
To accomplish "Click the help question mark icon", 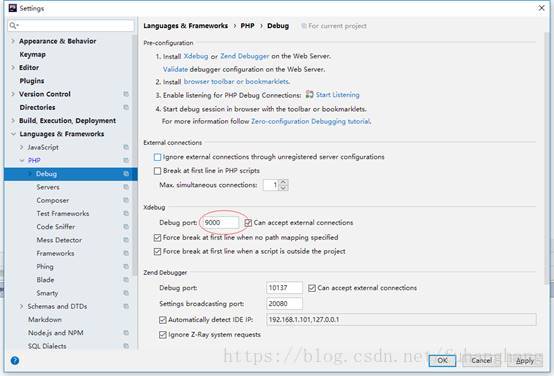I will 15,360.
